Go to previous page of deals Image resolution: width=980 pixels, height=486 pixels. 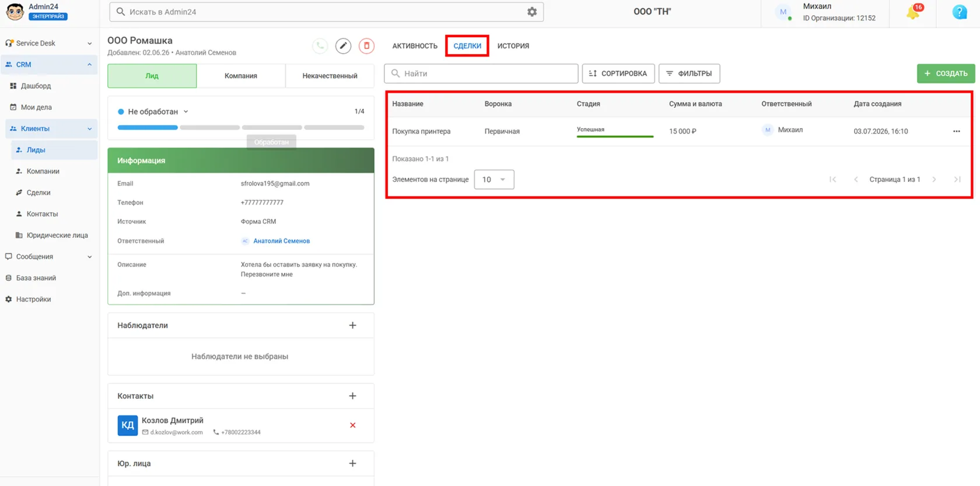coord(856,179)
